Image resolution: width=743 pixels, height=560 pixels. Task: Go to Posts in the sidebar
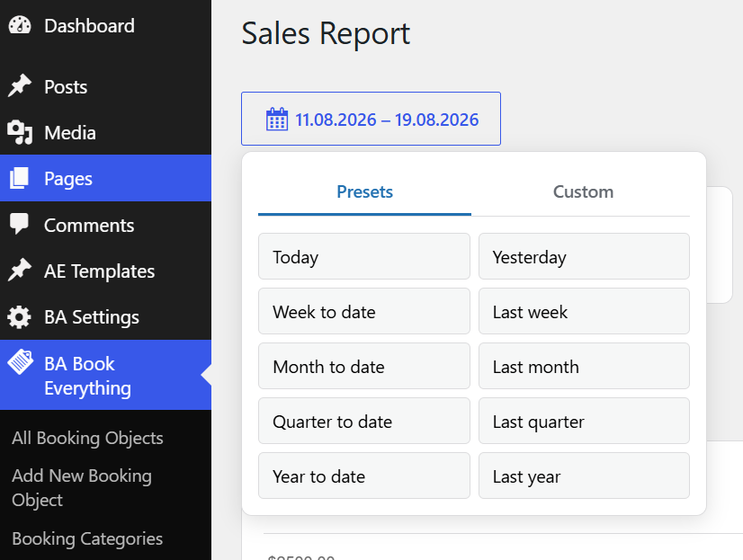pyautogui.click(x=105, y=86)
